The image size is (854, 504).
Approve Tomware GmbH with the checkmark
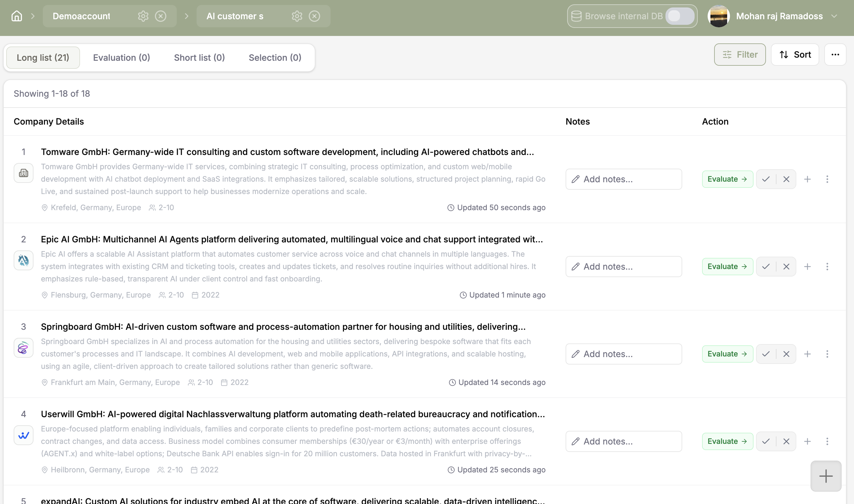[766, 179]
